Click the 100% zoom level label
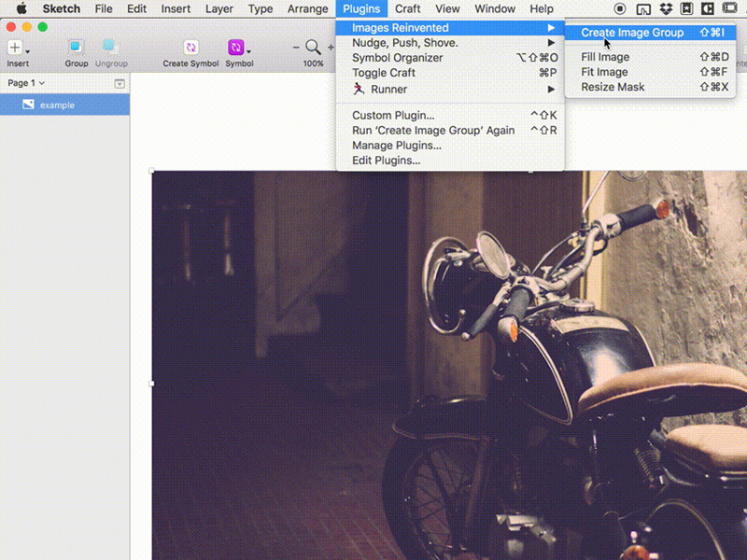This screenshot has width=747, height=560. [313, 63]
